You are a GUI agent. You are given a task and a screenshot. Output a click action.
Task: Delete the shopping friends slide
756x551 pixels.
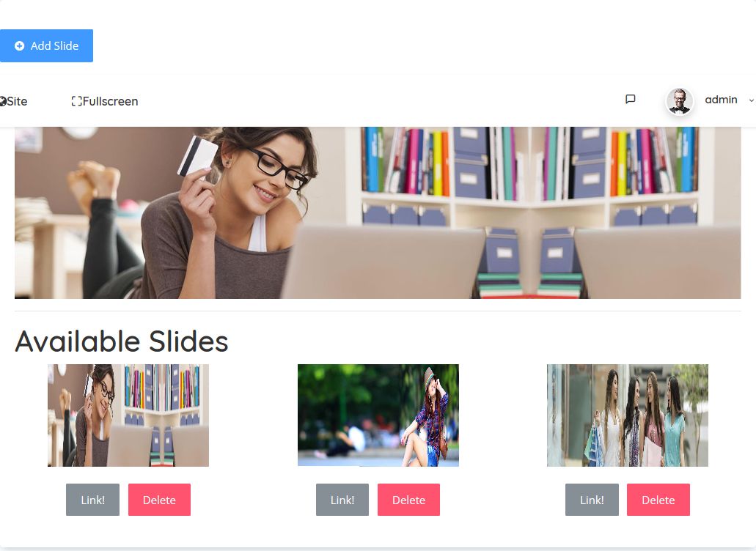pyautogui.click(x=658, y=500)
